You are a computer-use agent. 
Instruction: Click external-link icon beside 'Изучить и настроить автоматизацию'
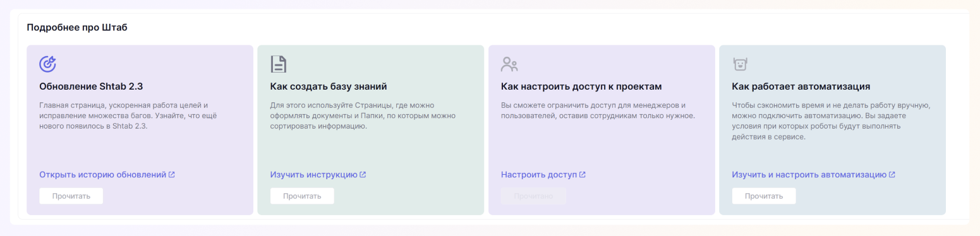[892, 175]
